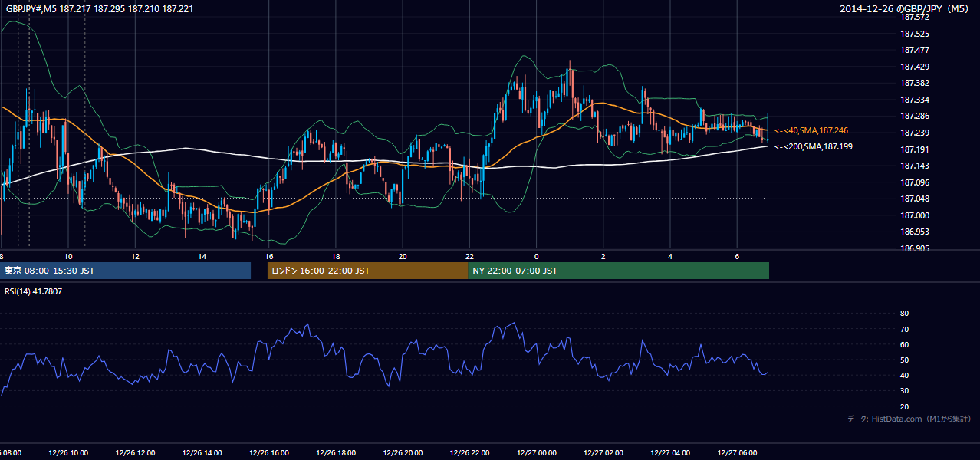Image resolution: width=980 pixels, height=460 pixels.
Task: Click hour marker 0 under price chart
Action: (x=537, y=256)
